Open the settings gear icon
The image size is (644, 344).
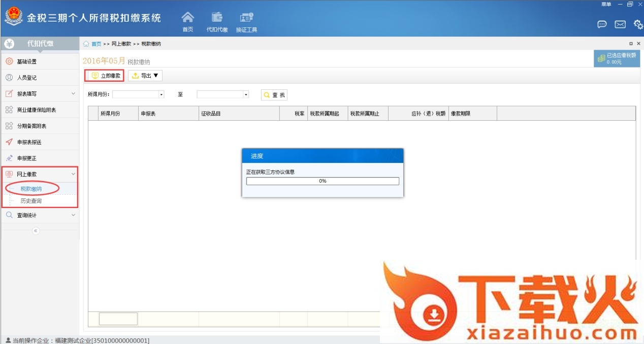point(638,24)
